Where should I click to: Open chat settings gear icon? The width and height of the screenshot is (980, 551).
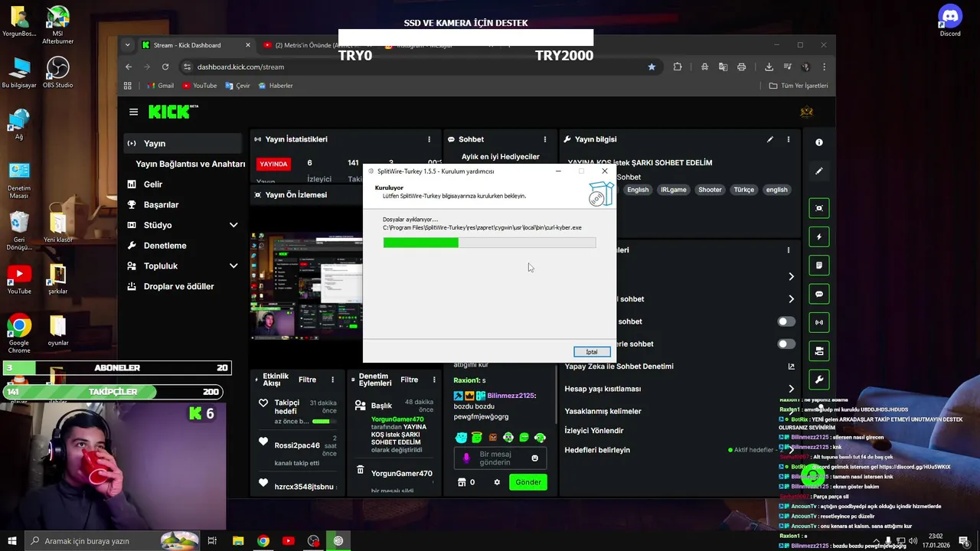coord(497,482)
